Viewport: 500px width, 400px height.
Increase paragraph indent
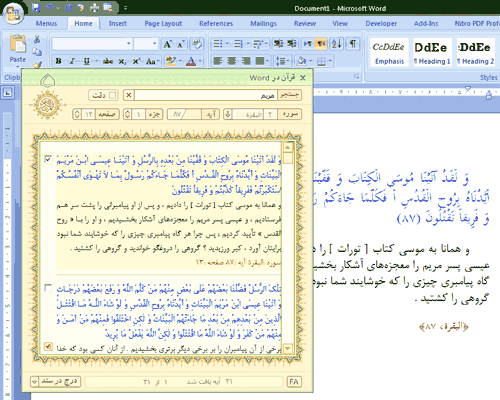292,44
